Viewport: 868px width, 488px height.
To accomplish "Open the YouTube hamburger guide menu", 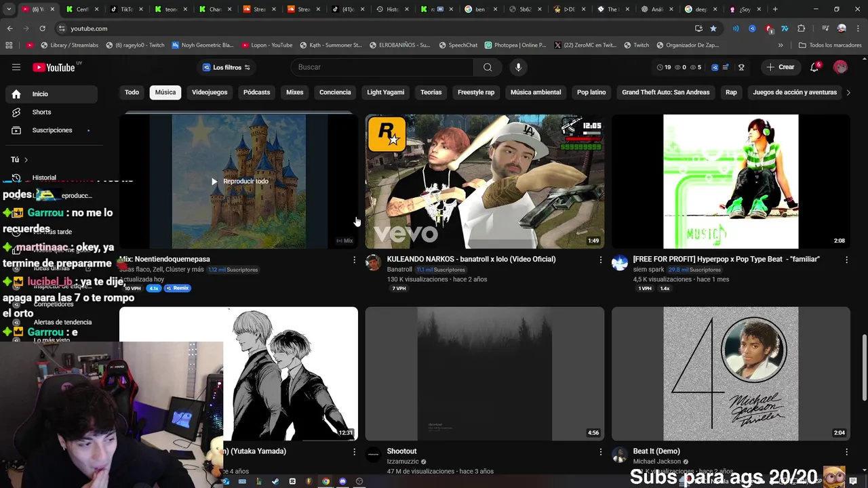I will [16, 67].
